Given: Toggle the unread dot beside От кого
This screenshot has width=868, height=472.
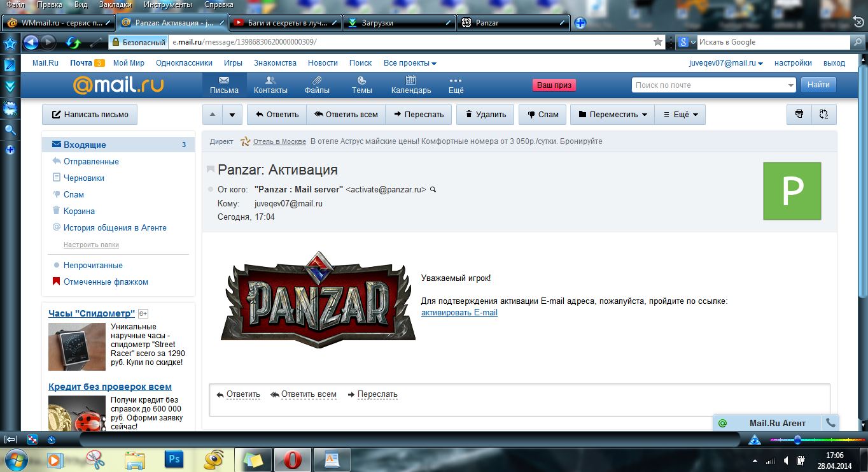Looking at the screenshot, I should (210, 190).
